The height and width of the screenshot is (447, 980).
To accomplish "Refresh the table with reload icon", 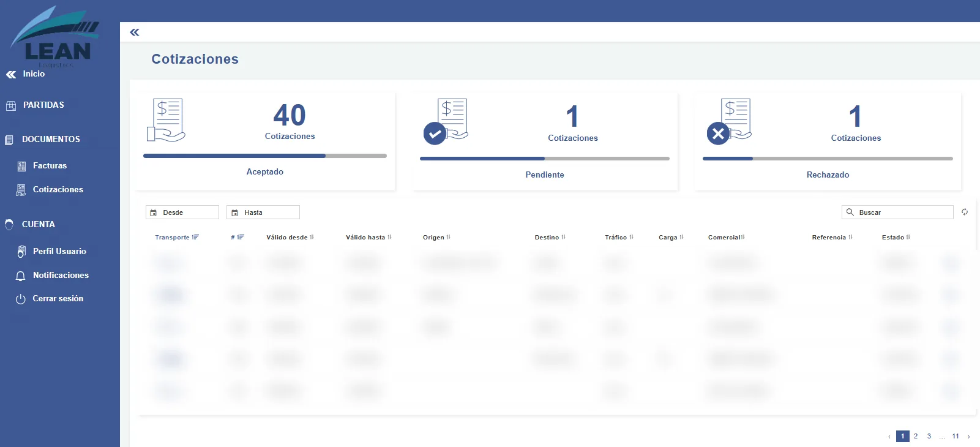I will 965,212.
